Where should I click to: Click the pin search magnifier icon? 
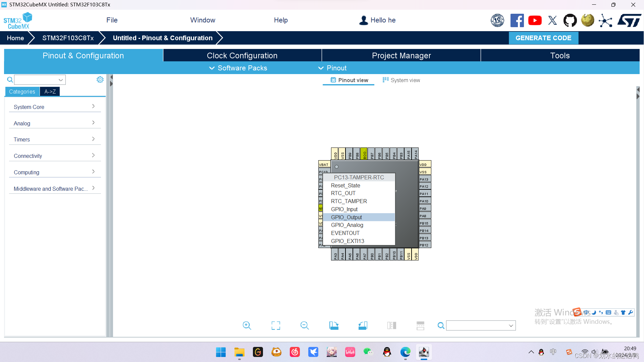click(x=441, y=325)
